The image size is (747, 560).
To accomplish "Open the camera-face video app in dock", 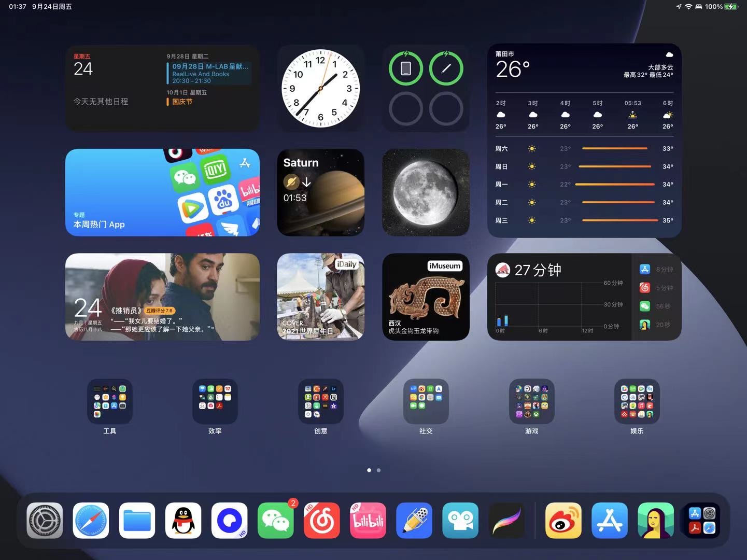I will [460, 521].
